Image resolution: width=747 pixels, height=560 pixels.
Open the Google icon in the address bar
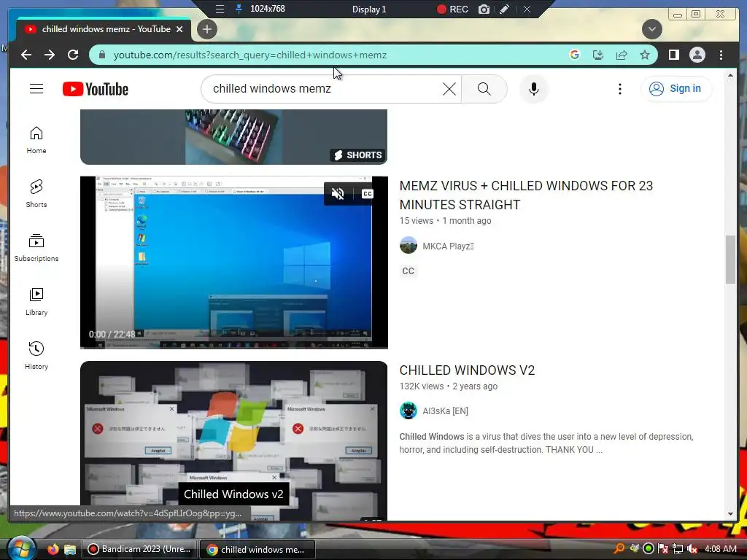pos(575,55)
